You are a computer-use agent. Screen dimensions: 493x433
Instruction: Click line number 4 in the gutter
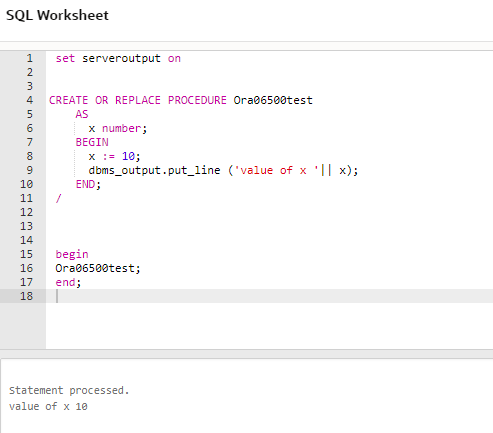point(30,100)
